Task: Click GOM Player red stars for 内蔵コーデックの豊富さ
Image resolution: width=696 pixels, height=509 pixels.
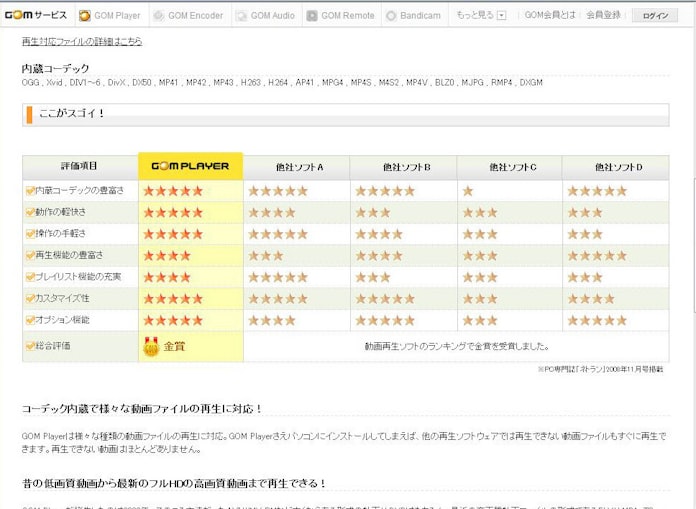Action: tap(173, 191)
